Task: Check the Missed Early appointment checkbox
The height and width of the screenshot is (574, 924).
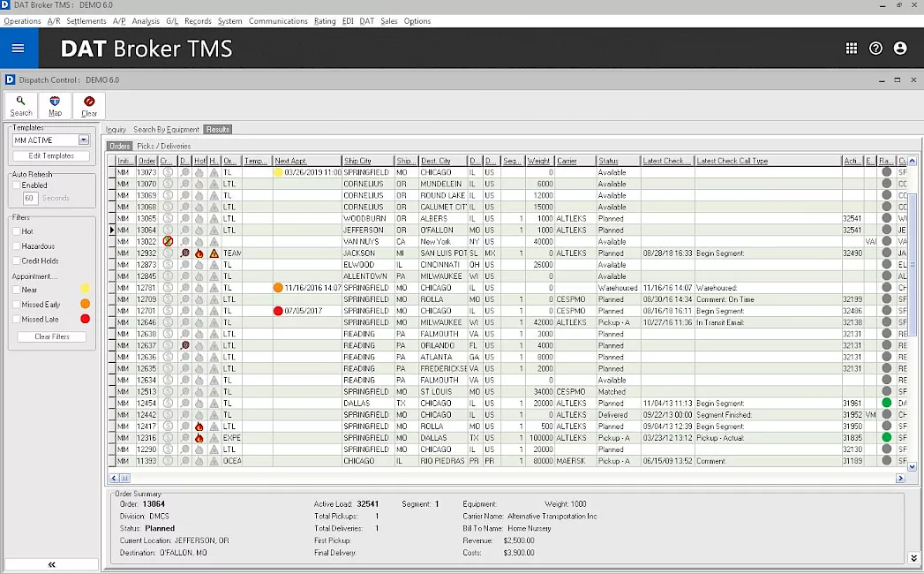Action: (17, 305)
